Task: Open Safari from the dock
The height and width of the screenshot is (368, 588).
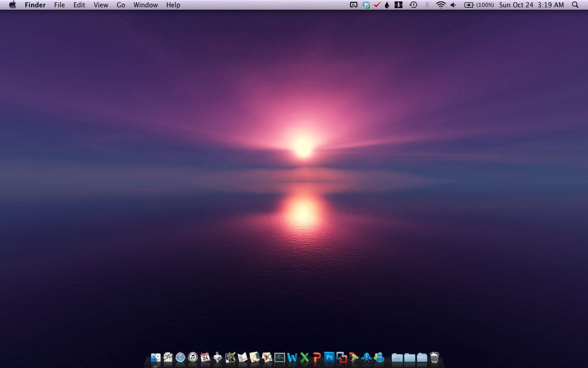Action: click(181, 357)
